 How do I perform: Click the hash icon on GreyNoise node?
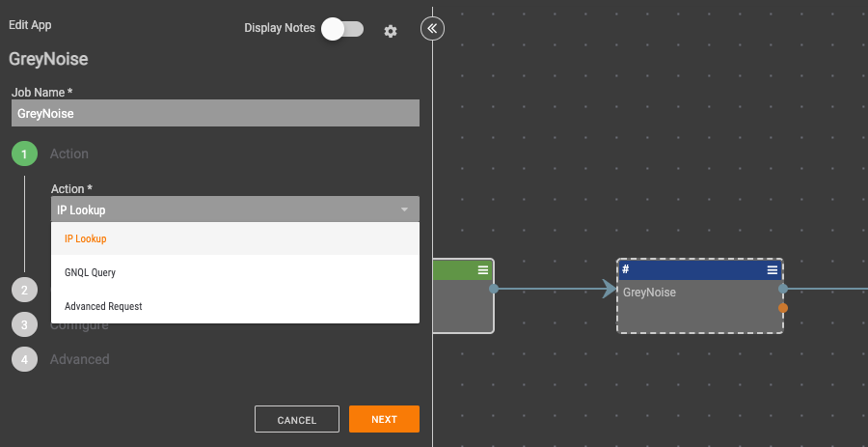(x=626, y=269)
